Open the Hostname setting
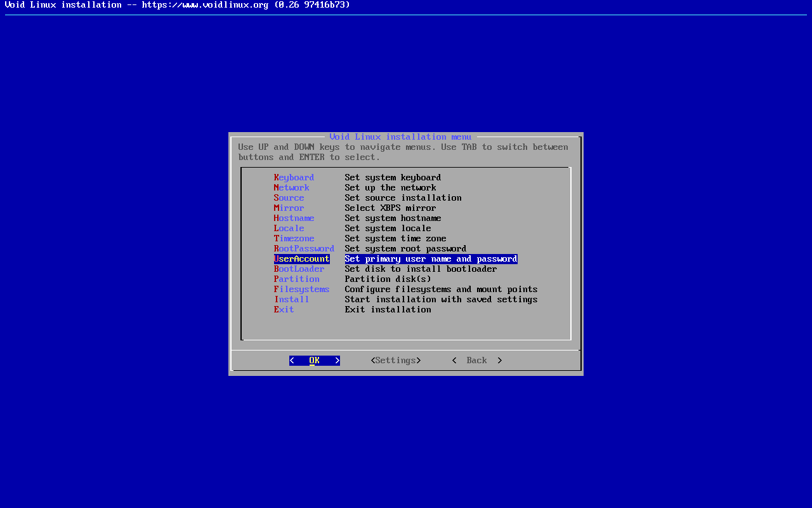Screen dimensions: 812x508 tap(294, 218)
